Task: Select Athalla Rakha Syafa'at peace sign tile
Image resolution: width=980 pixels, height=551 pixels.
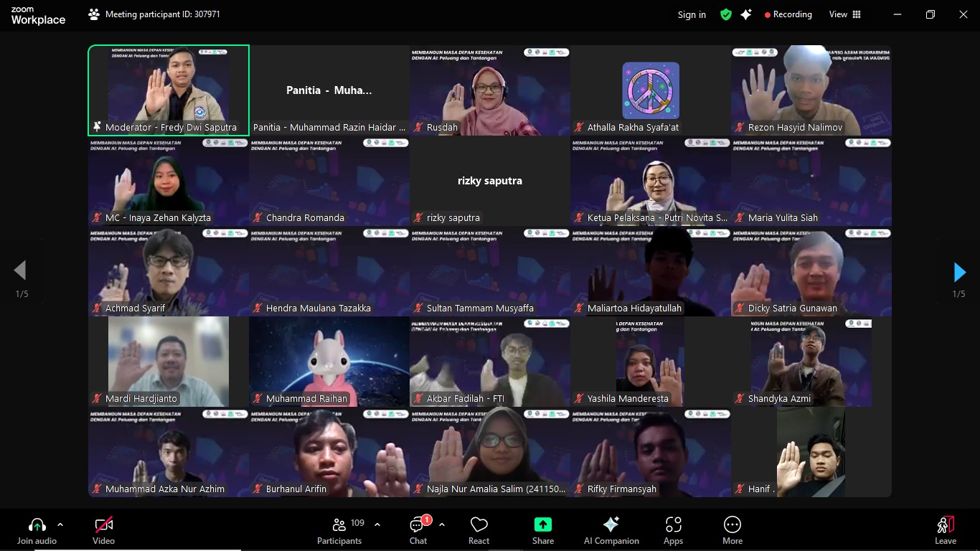Action: pyautogui.click(x=651, y=90)
